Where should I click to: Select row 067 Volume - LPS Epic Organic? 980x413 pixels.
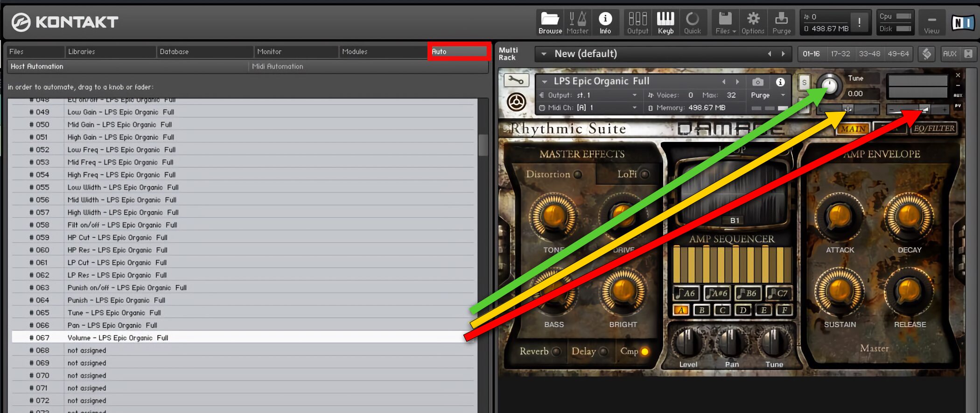coord(243,337)
